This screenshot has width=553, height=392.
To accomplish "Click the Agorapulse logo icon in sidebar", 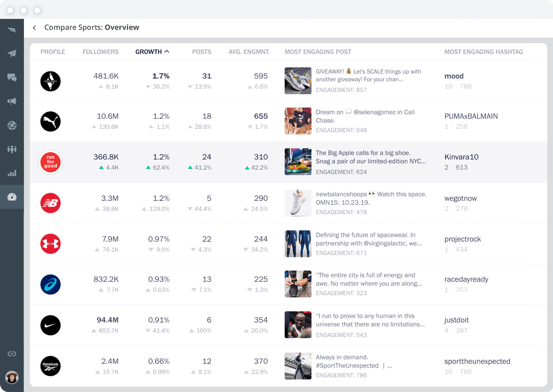I will click(12, 30).
